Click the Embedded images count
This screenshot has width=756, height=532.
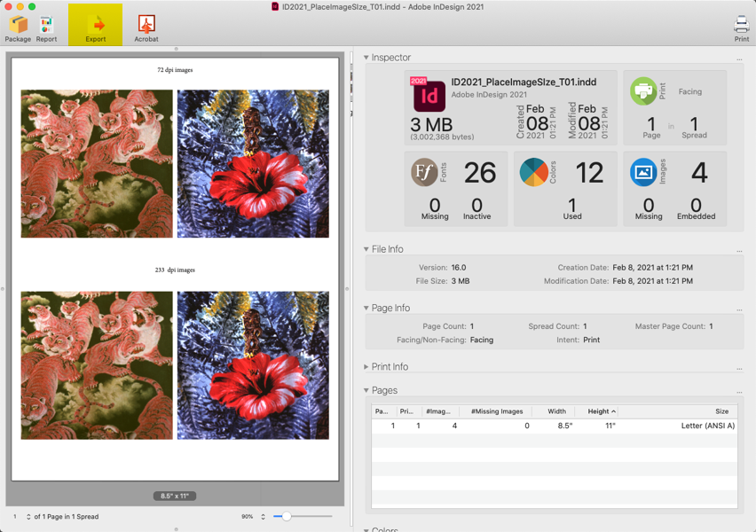click(696, 206)
